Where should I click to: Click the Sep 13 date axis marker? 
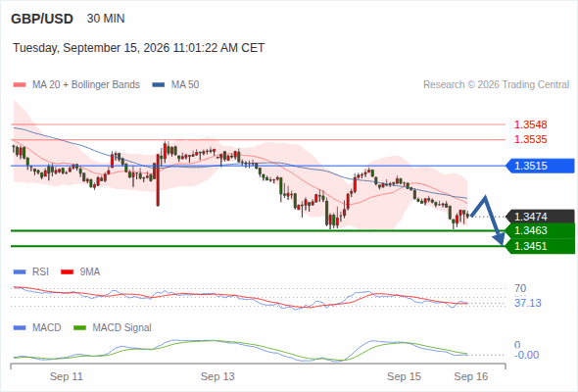point(217,376)
